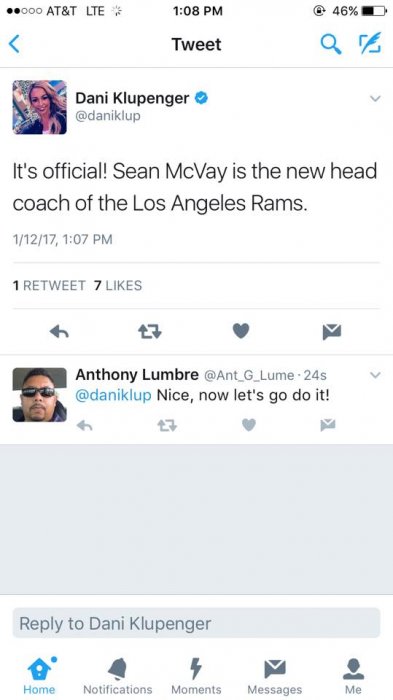Retweet Anthony Lumbre's reply
393x700 pixels.
point(167,425)
